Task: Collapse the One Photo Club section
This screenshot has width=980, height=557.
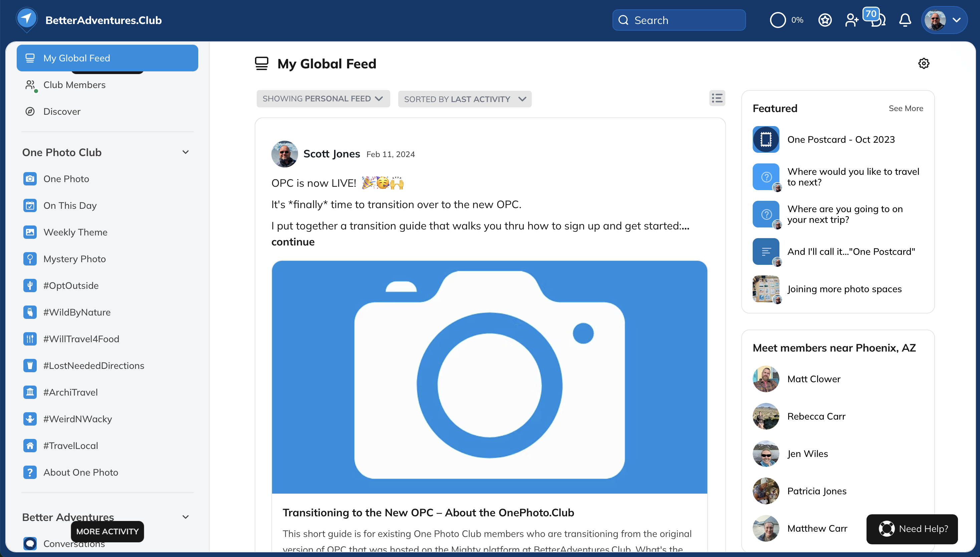Action: coord(186,152)
